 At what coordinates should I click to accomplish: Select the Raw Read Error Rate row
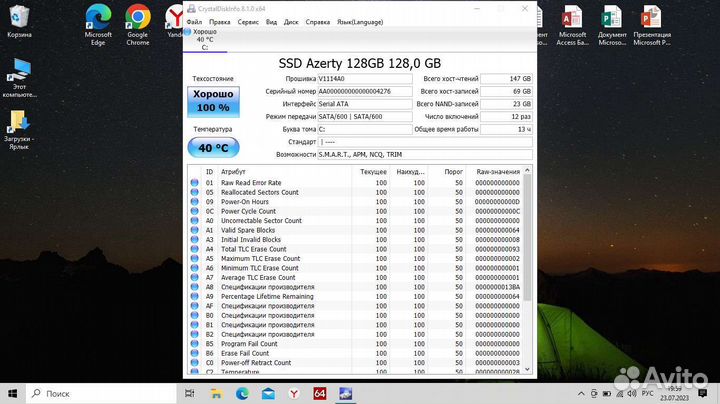pyautogui.click(x=250, y=183)
